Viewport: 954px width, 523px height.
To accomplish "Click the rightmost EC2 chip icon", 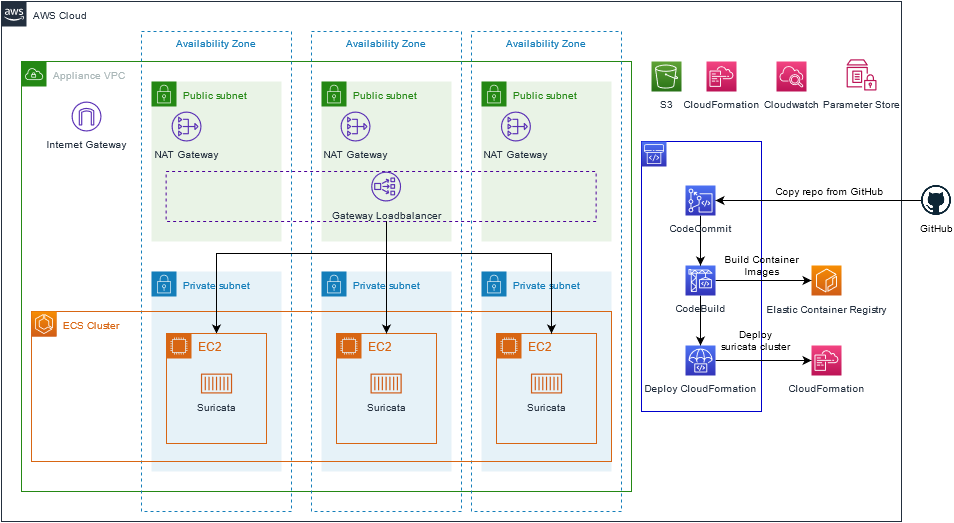I will 509,346.
